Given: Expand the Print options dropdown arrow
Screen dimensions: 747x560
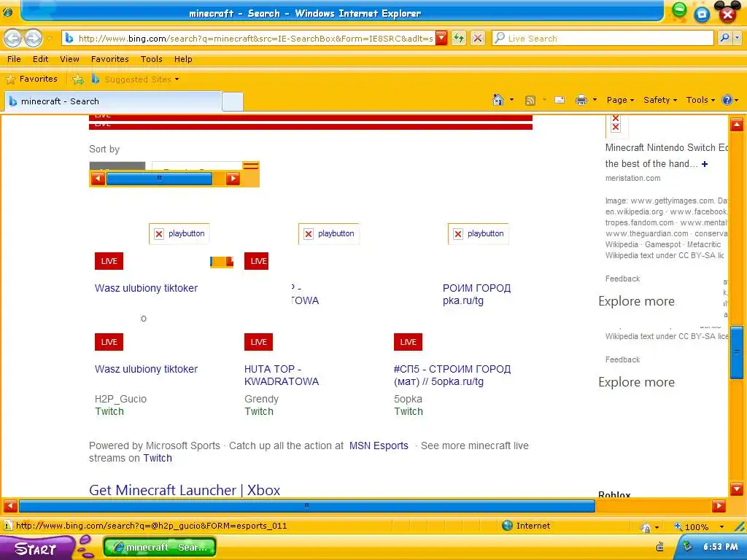Looking at the screenshot, I should pyautogui.click(x=595, y=100).
